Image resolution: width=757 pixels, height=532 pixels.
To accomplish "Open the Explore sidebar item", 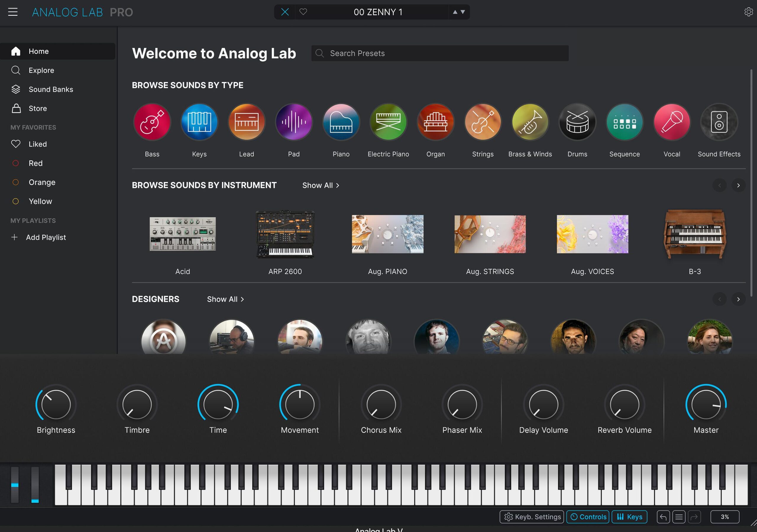I will [41, 70].
